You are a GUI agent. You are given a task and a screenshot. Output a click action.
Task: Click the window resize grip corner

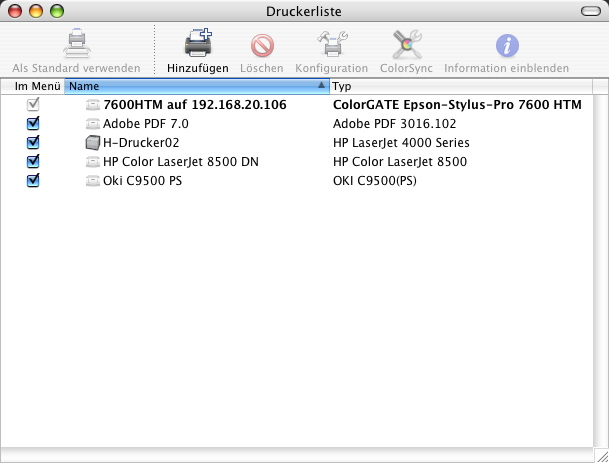pyautogui.click(x=601, y=455)
